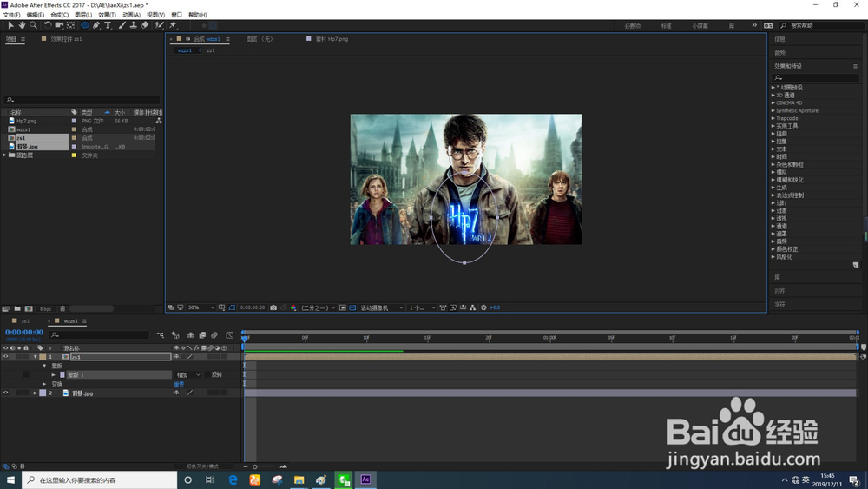
Task: Click the 小屏幕 workspace button
Action: pyautogui.click(x=700, y=26)
